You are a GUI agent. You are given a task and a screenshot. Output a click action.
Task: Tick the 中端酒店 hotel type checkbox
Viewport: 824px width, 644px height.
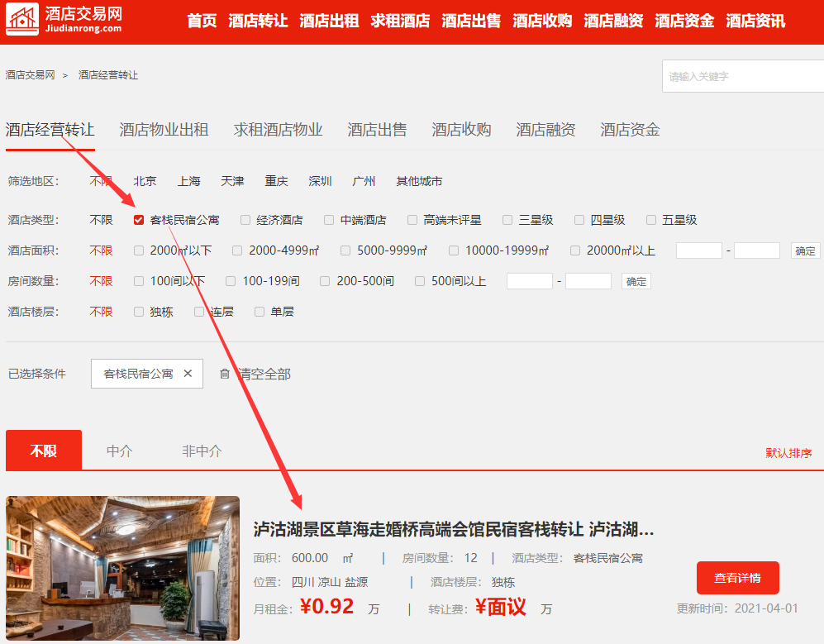(329, 220)
